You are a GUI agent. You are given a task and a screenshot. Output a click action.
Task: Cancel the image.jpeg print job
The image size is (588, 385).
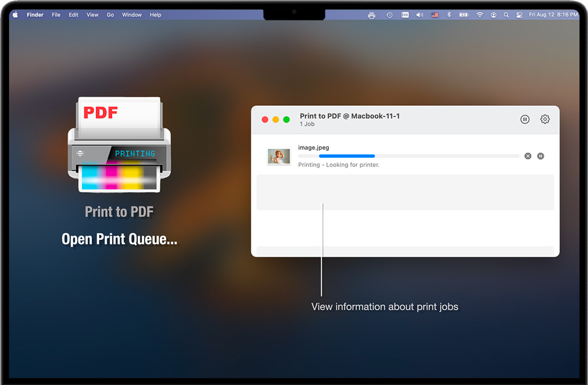click(528, 156)
